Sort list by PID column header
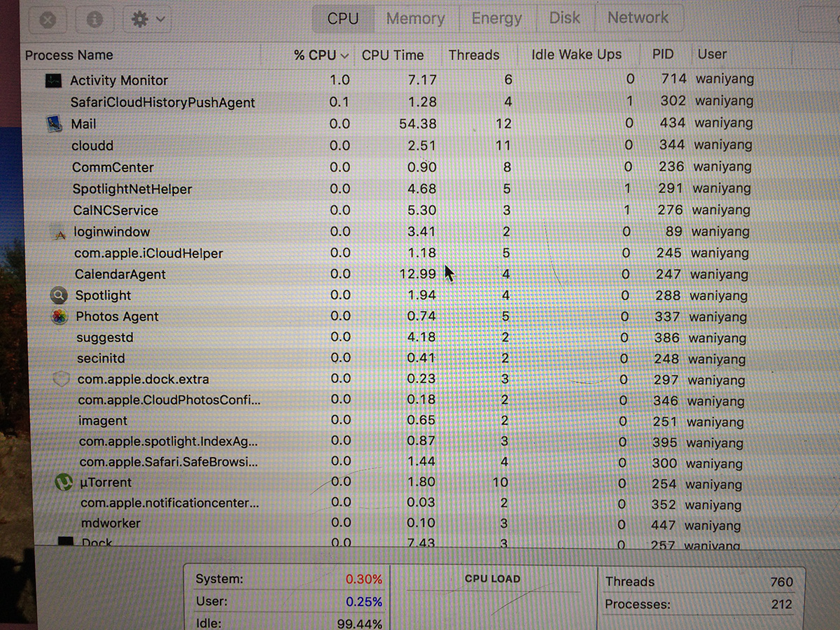 662,55
